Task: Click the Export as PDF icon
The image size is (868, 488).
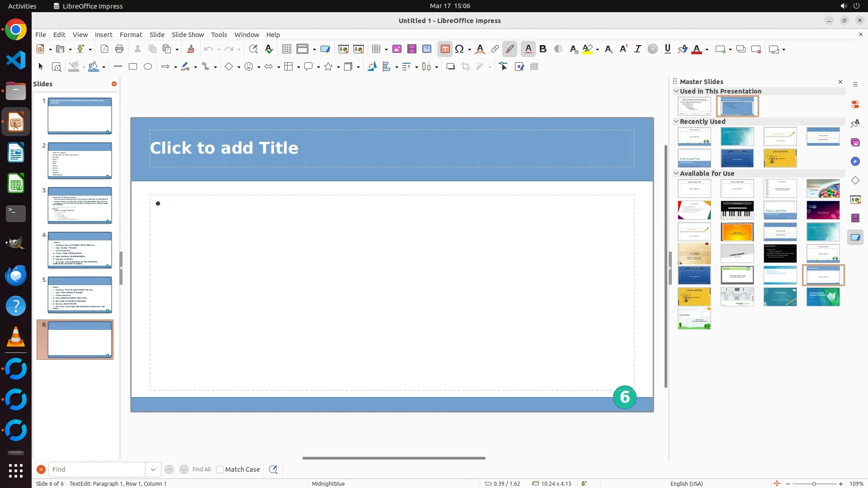Action: click(104, 49)
